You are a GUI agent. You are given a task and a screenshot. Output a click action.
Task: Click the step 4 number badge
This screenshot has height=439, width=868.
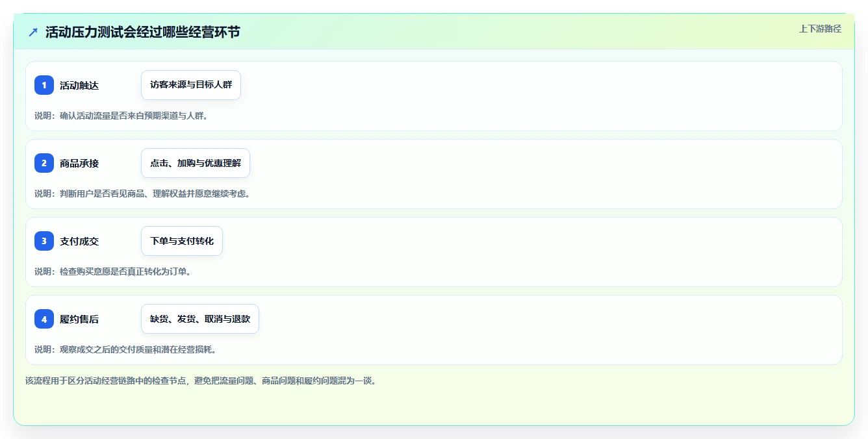(44, 319)
